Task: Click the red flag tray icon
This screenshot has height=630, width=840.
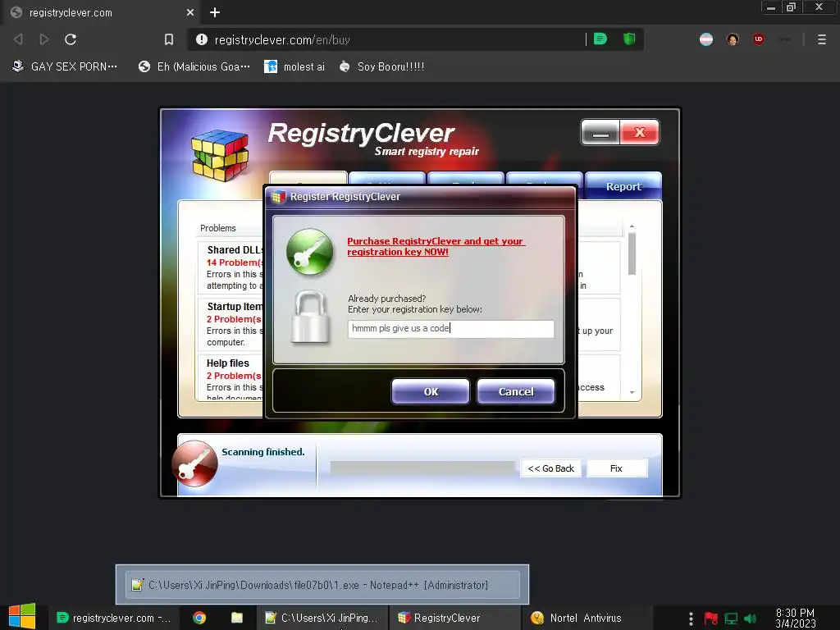Action: [x=711, y=619]
